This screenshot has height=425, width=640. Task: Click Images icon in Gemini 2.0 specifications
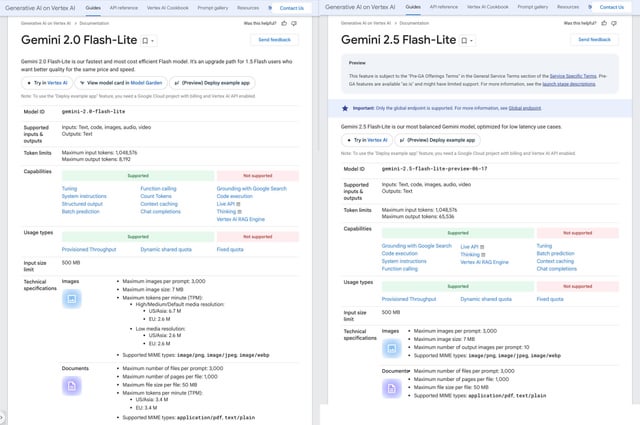pyautogui.click(x=71, y=299)
